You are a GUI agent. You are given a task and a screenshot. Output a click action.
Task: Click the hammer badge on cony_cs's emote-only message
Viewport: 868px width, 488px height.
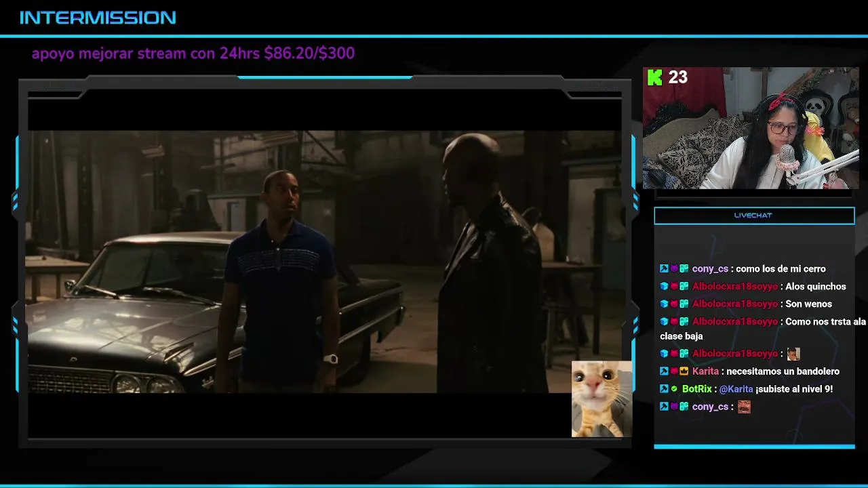click(x=664, y=407)
